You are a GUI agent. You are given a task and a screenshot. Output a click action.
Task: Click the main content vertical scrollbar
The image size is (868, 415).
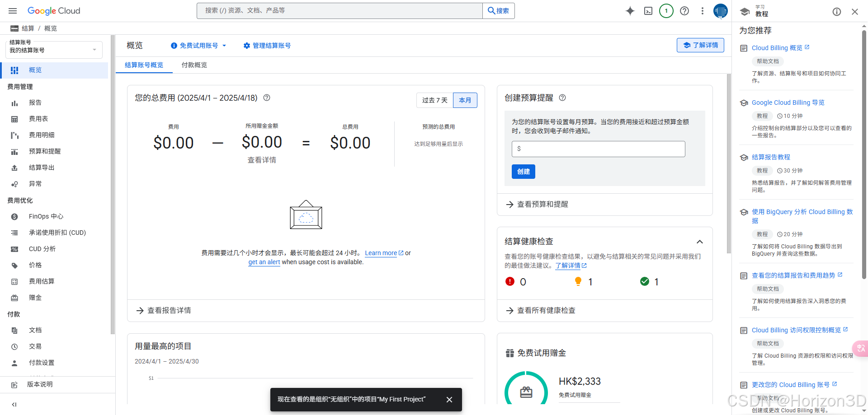[x=728, y=163]
